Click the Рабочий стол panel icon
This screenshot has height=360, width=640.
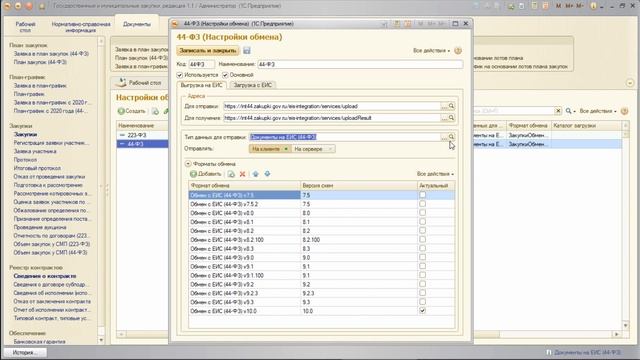(120, 82)
